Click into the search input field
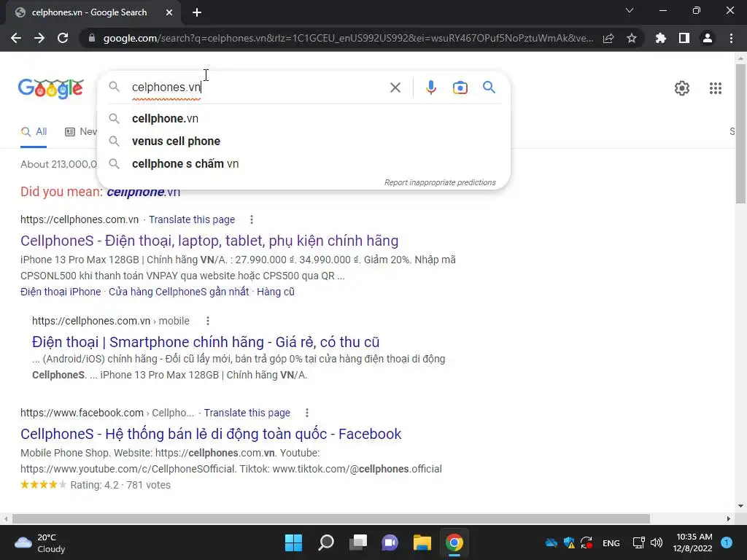 258,87
